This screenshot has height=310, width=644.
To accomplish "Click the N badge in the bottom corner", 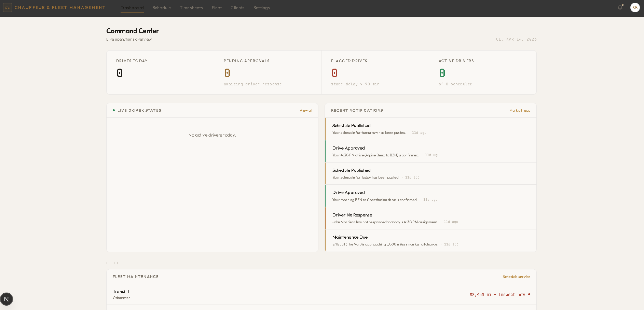I will point(6,299).
